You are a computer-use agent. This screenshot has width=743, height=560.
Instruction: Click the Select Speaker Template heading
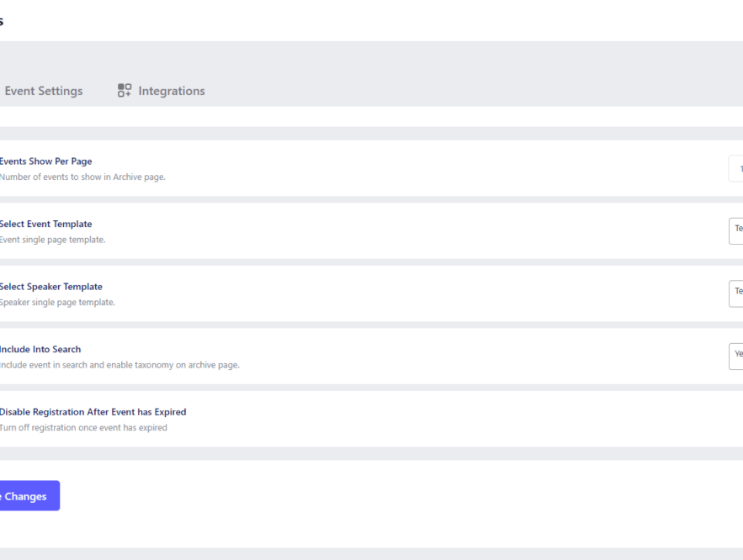click(x=51, y=286)
